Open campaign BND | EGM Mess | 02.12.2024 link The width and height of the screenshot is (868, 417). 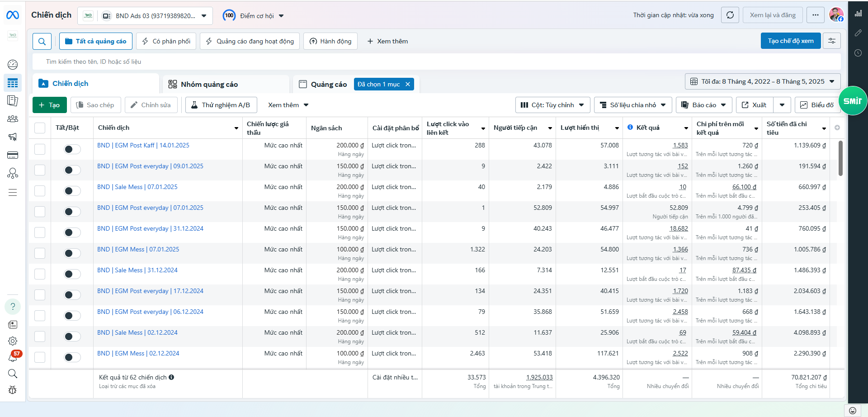coord(138,353)
